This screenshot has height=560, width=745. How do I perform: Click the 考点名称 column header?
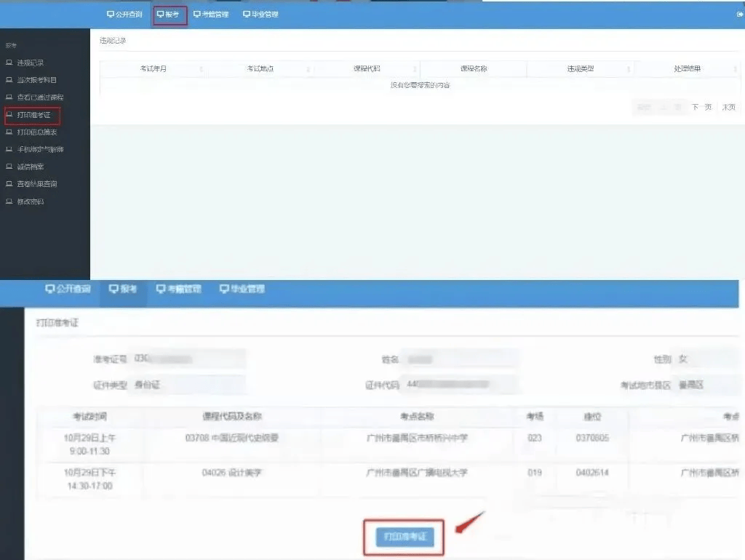tap(417, 417)
